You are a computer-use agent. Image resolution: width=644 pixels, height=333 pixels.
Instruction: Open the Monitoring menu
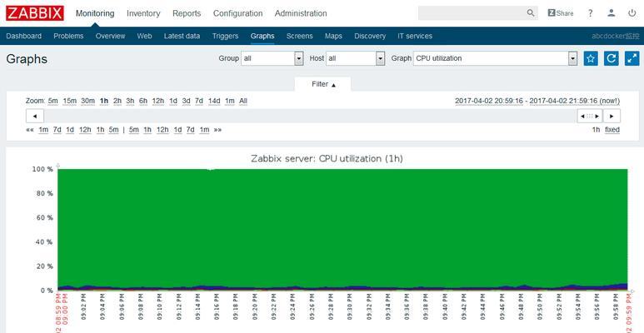(95, 13)
